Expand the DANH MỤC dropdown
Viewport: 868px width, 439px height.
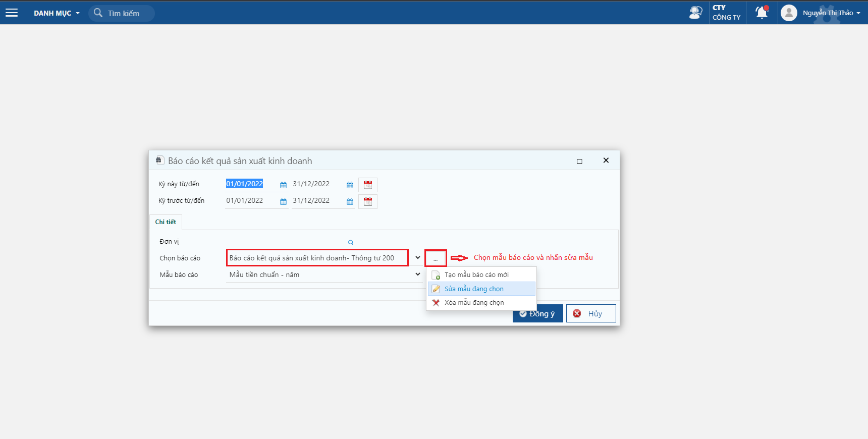[x=57, y=13]
